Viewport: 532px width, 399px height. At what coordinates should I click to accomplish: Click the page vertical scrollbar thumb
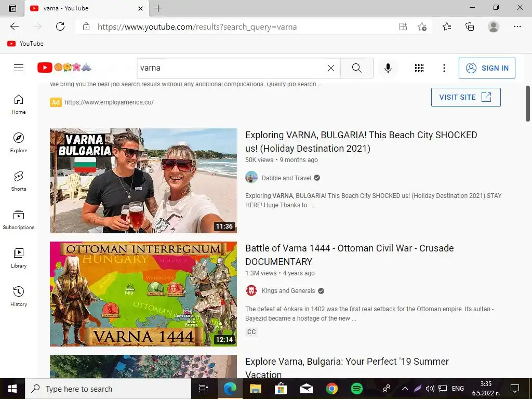pyautogui.click(x=528, y=103)
